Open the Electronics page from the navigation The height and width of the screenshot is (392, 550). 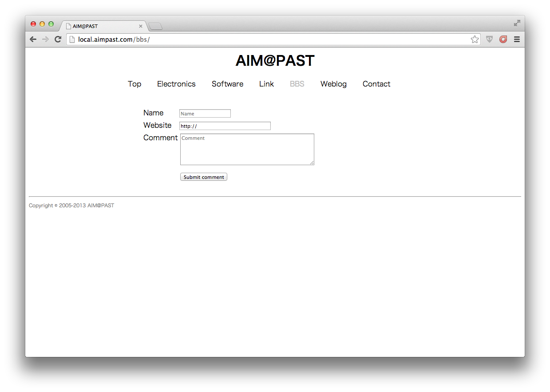pyautogui.click(x=176, y=84)
